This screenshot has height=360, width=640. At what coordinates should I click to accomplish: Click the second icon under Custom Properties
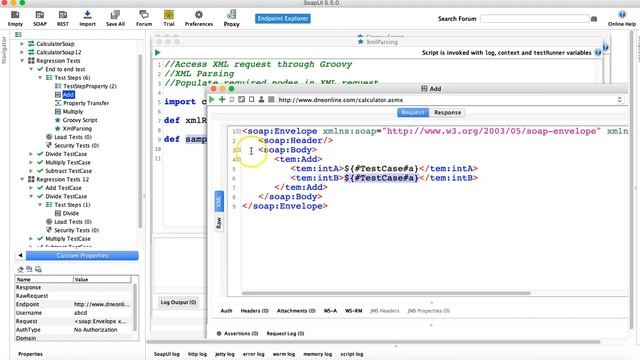click(29, 269)
